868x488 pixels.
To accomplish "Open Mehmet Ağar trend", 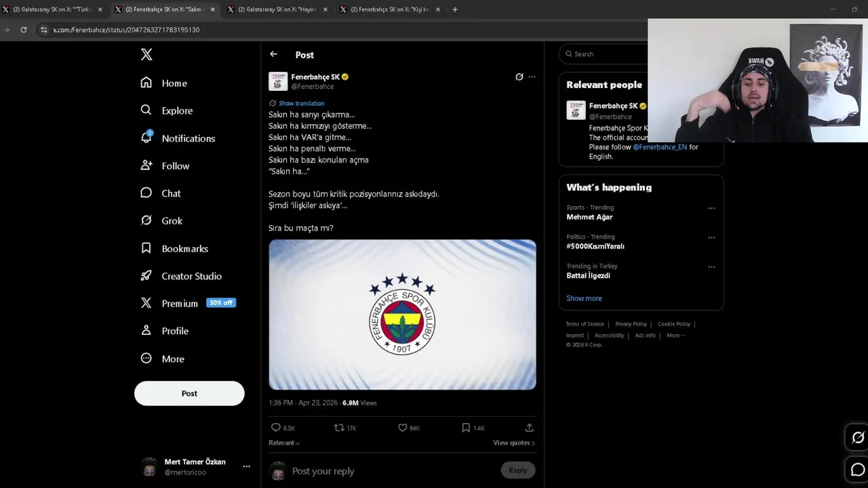I will 589,217.
